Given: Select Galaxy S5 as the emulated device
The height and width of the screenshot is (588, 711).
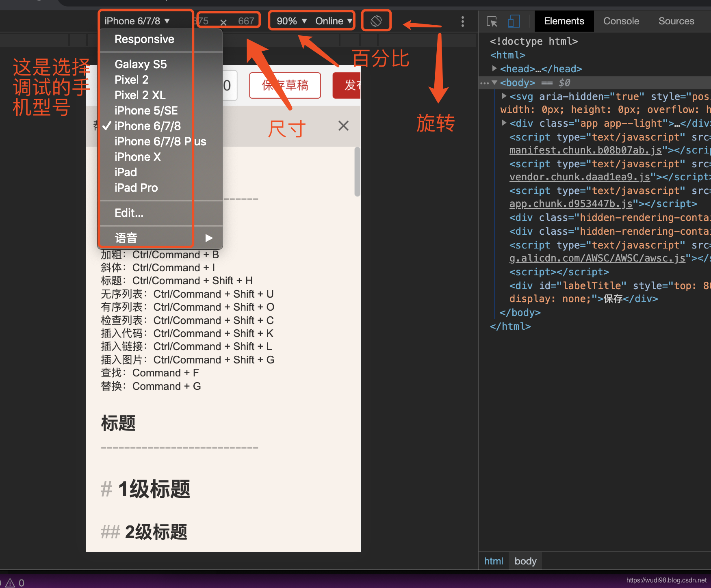Looking at the screenshot, I should click(x=140, y=64).
